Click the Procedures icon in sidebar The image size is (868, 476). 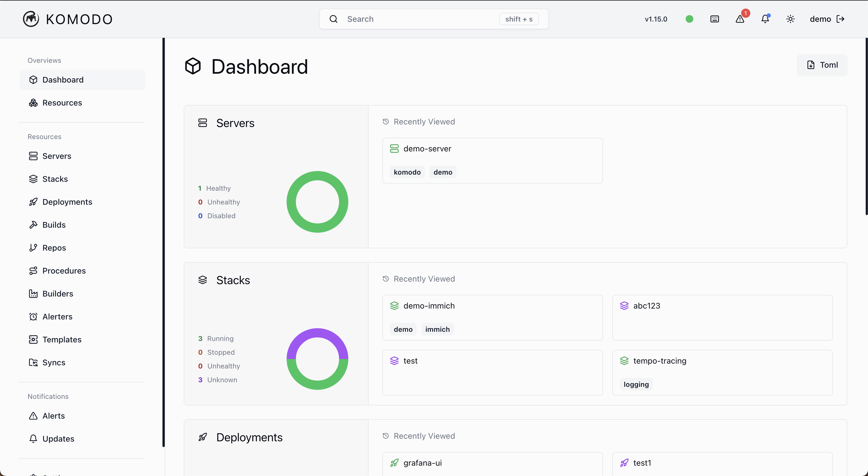(33, 270)
